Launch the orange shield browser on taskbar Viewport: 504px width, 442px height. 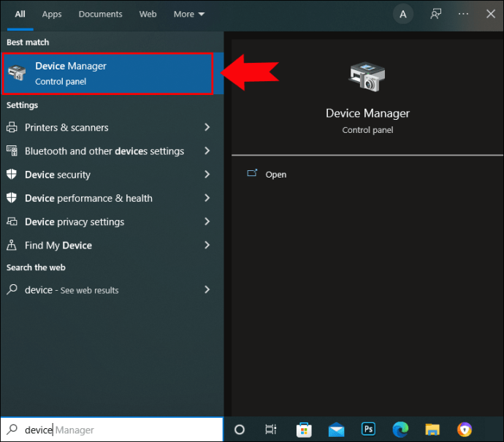tap(465, 430)
